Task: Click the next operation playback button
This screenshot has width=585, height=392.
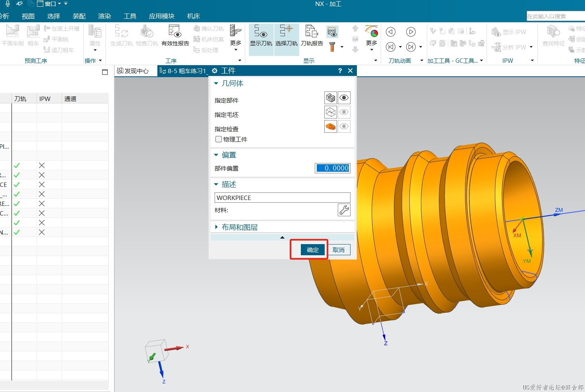Action: pos(411,47)
